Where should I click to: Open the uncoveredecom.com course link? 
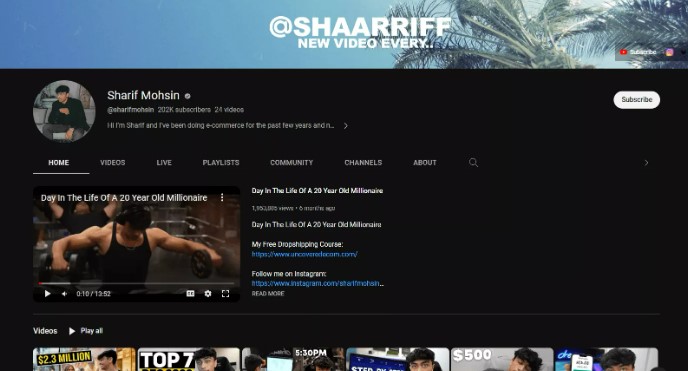tap(305, 254)
